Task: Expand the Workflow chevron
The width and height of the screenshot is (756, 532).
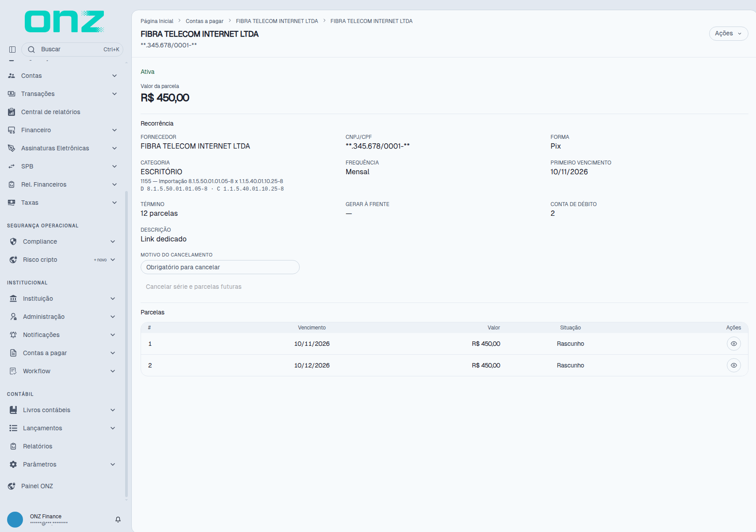Action: [113, 371]
